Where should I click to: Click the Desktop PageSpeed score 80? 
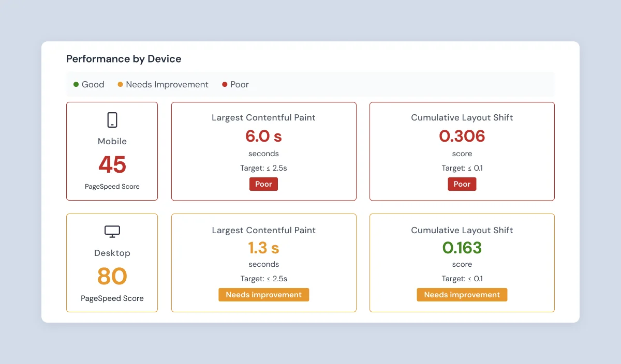pyautogui.click(x=112, y=276)
